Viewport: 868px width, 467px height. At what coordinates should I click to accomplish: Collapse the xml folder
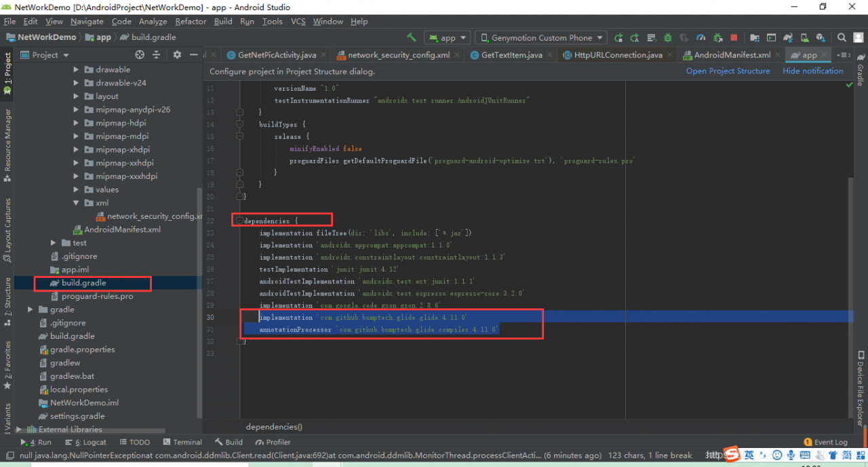[x=77, y=203]
